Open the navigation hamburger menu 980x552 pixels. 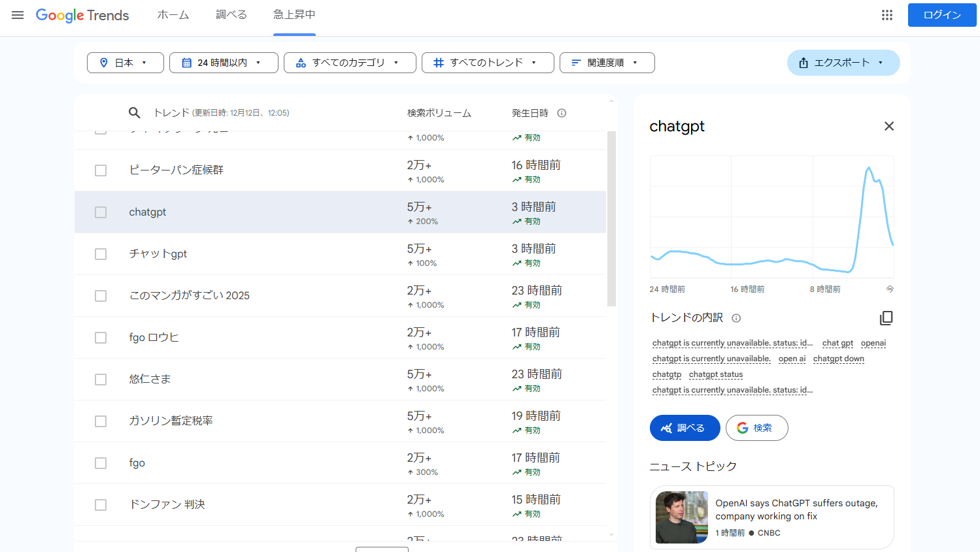tap(18, 15)
